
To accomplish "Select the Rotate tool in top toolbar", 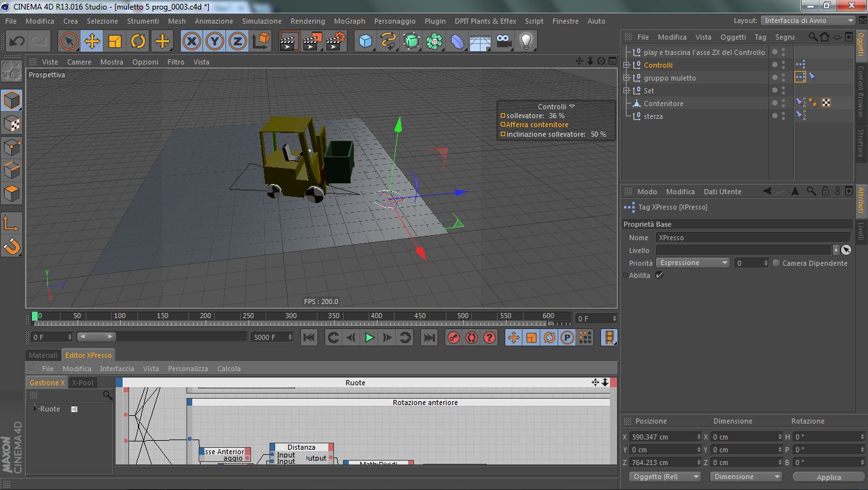I will 138,42.
